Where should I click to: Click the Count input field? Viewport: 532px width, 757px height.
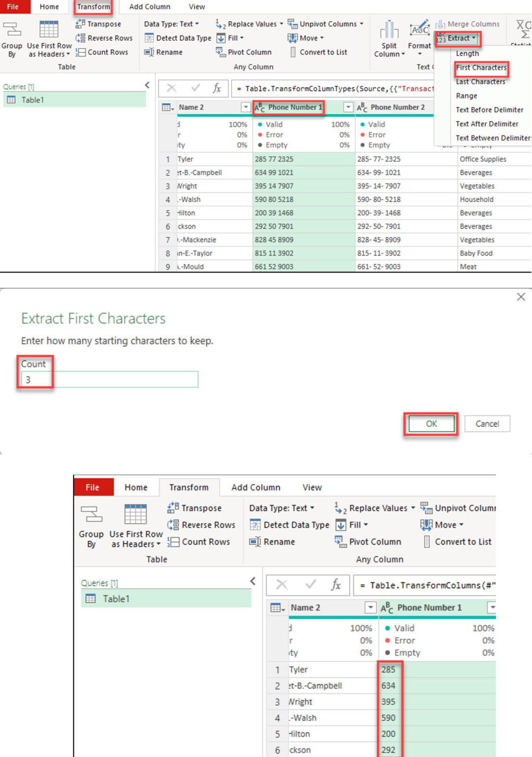pos(109,379)
